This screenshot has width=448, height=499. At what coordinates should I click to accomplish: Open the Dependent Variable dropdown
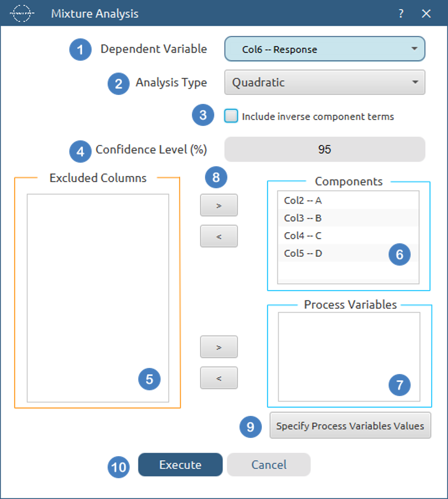tap(325, 49)
